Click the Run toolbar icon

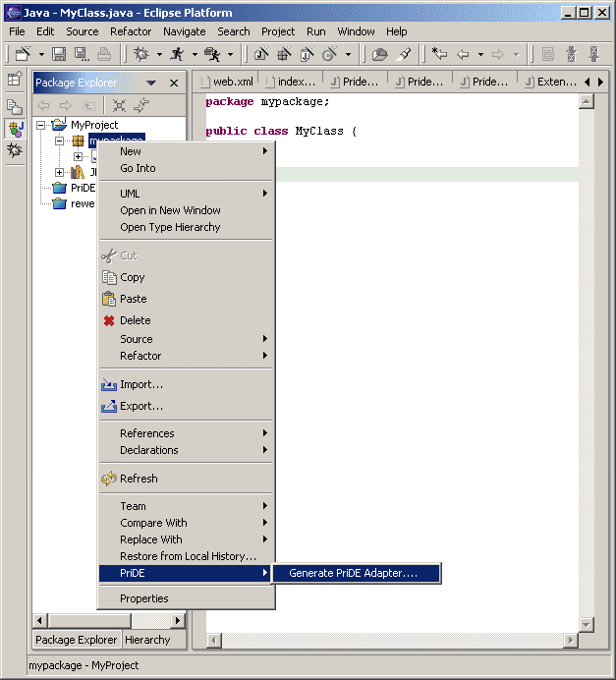(176, 54)
